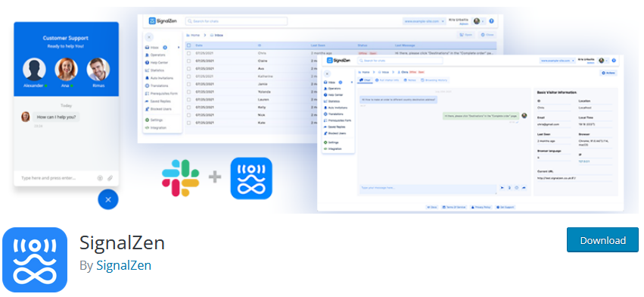Open the www.example-site.com dropdown in Chris chat window
This screenshot has height=297, width=644.
coord(557,61)
